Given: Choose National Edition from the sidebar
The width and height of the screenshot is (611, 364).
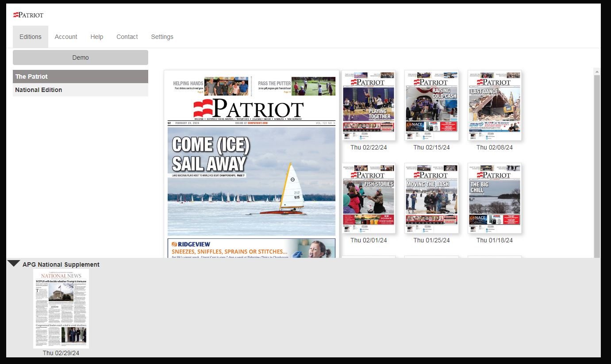Looking at the screenshot, I should pyautogui.click(x=80, y=90).
